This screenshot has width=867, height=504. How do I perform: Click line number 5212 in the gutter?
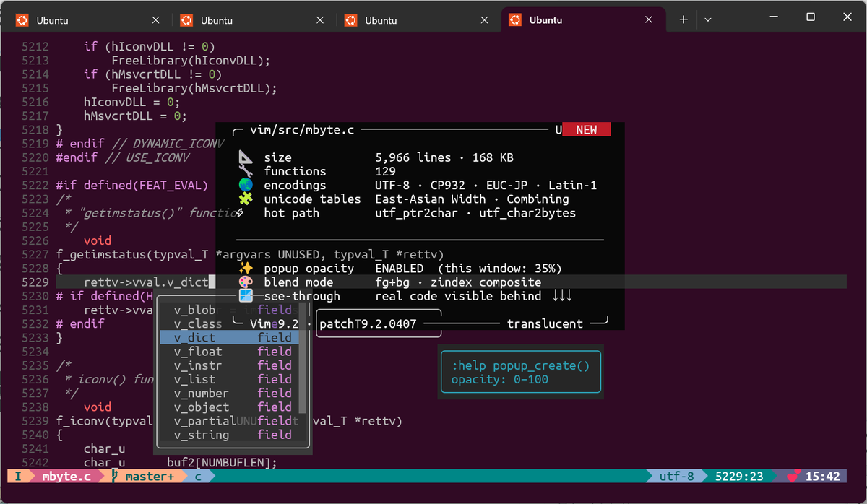point(35,46)
